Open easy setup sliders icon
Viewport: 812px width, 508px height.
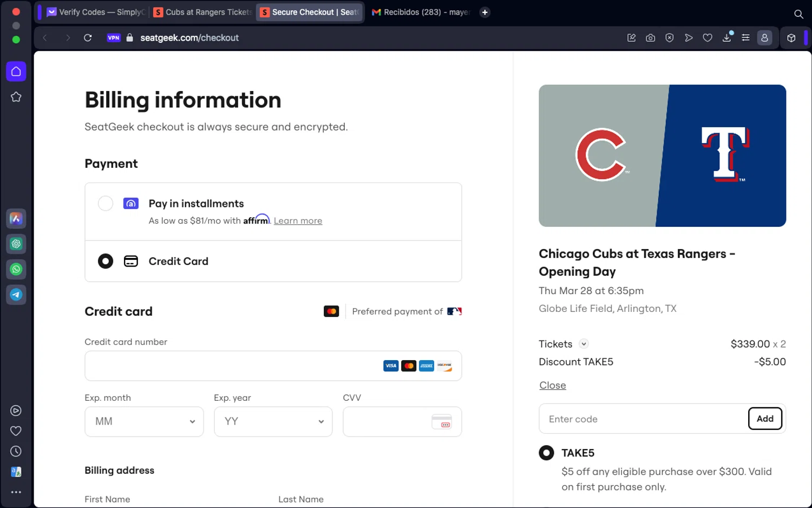click(x=745, y=38)
